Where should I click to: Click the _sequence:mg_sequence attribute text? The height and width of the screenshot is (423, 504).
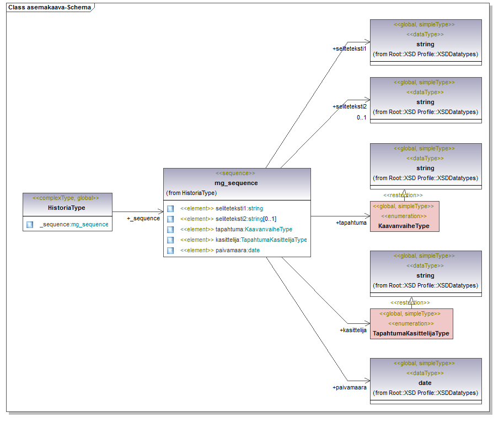pos(74,225)
